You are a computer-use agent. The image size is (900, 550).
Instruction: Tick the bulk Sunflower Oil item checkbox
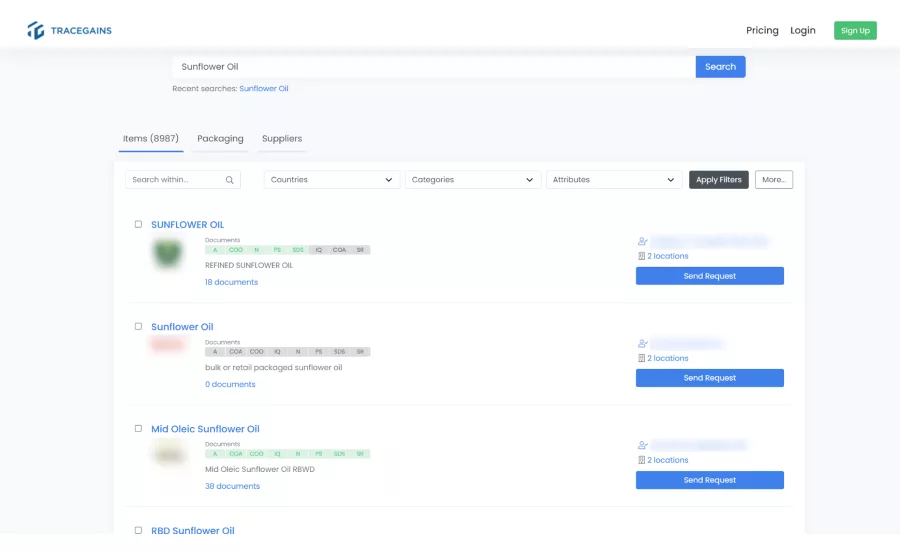click(138, 327)
